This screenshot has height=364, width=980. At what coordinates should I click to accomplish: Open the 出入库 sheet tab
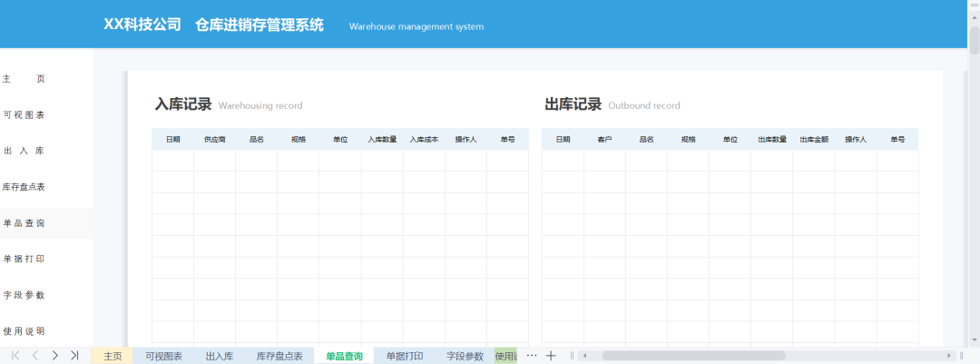point(220,356)
